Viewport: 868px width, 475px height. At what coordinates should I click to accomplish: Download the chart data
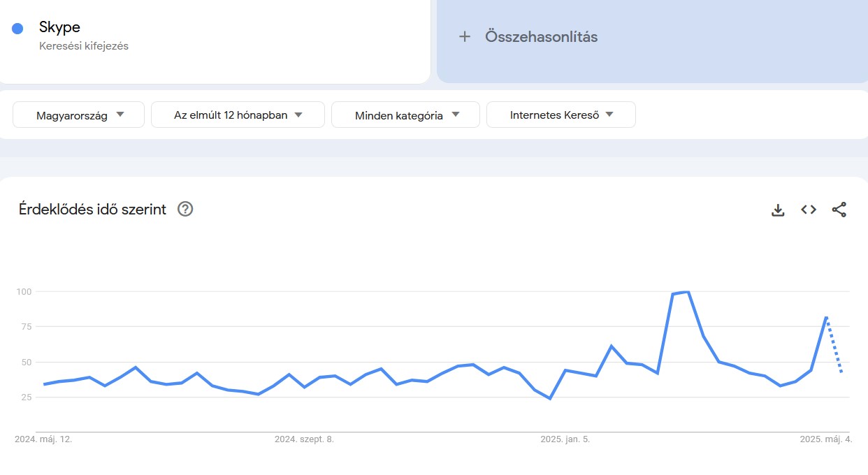coord(778,209)
